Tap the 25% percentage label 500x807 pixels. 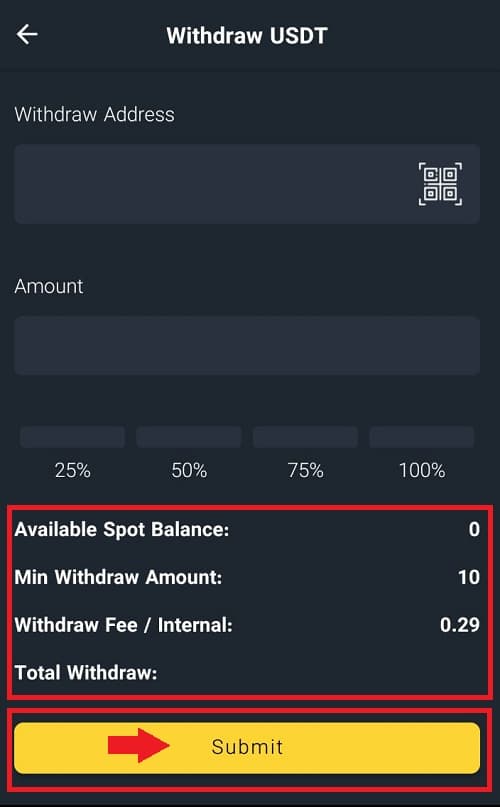(73, 470)
